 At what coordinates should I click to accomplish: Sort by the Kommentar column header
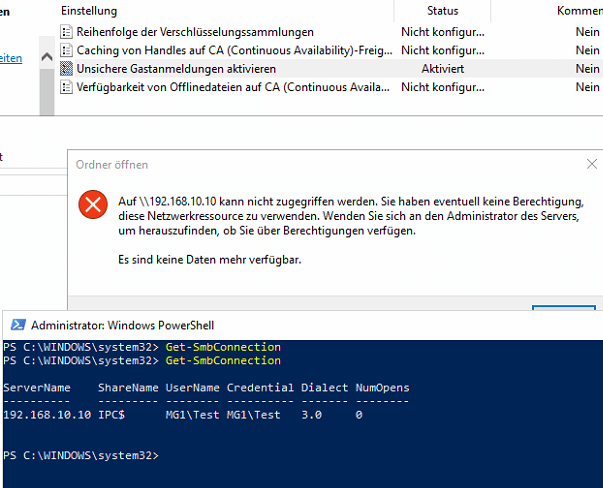pos(578,10)
